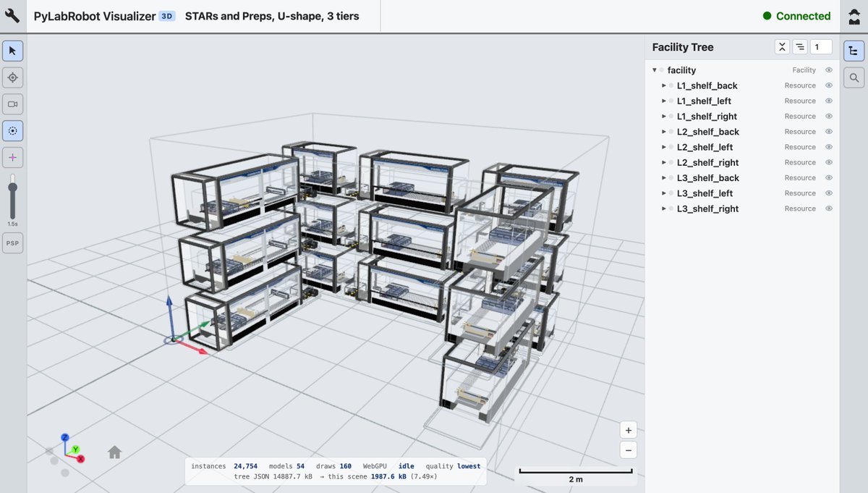The image size is (868, 493).
Task: Hide L2_shelf_left with eye icon
Action: click(x=829, y=147)
